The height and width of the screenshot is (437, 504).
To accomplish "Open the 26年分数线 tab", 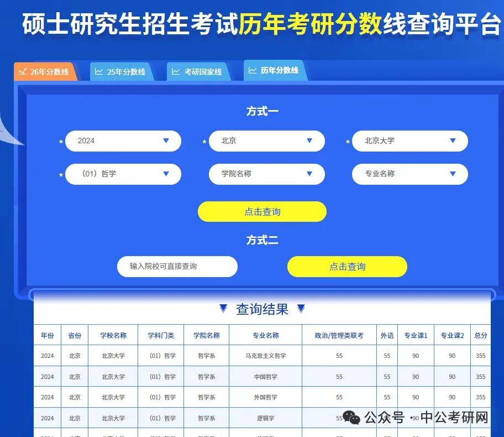I will (x=45, y=71).
